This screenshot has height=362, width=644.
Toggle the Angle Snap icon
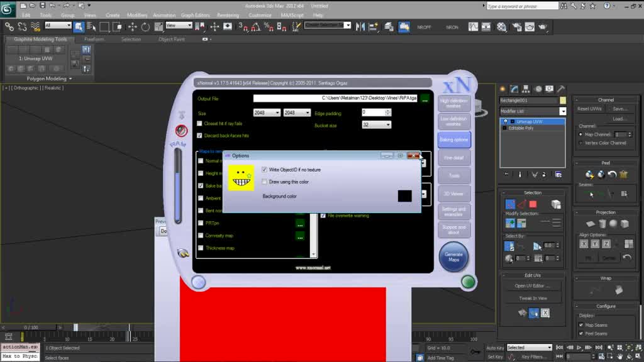[x=255, y=27]
